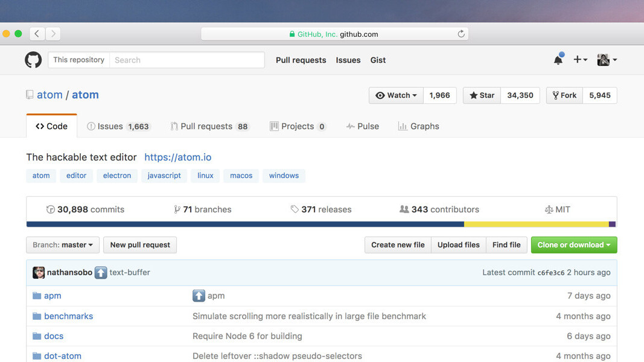Click the releases tag icon

coord(294,209)
